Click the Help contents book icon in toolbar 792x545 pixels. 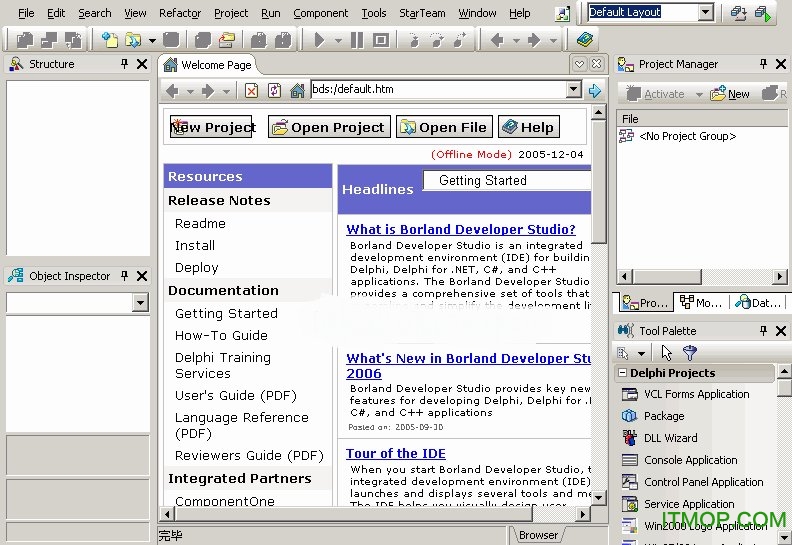pos(585,40)
